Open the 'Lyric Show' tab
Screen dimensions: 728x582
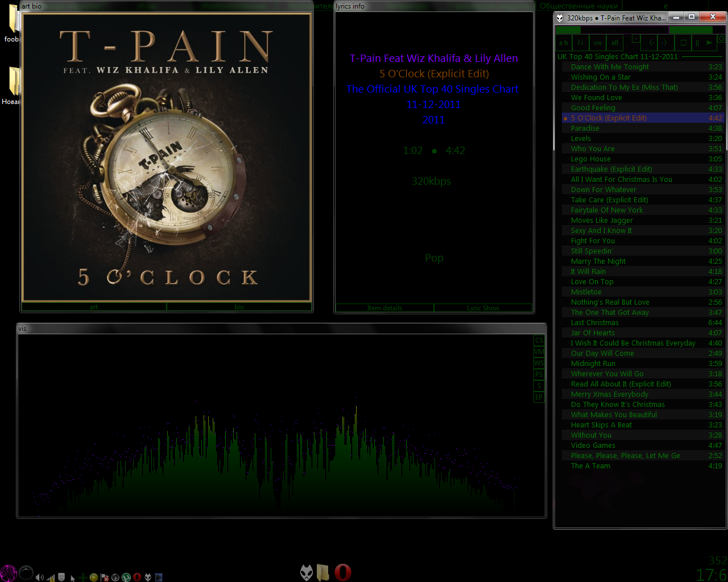[483, 308]
